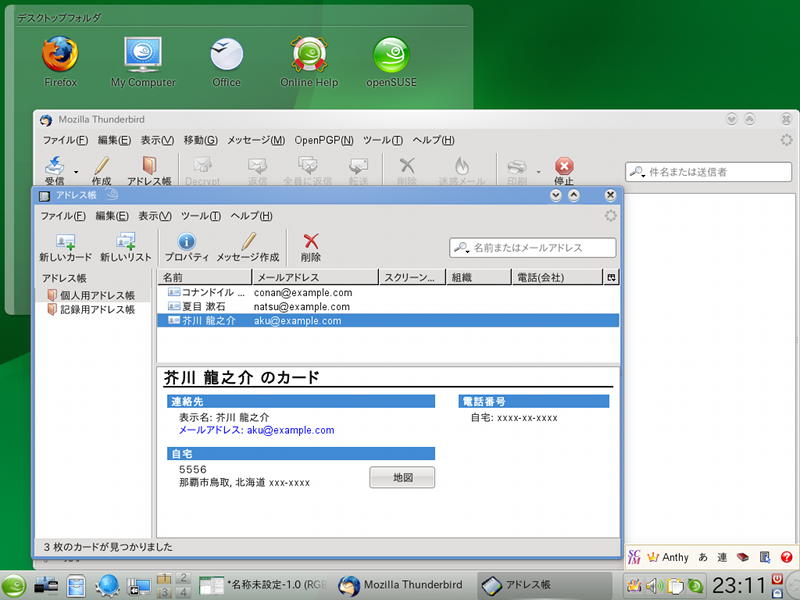The image size is (800, 600).
Task: Sort contacts by the 名前 column header
Action: pyautogui.click(x=204, y=277)
